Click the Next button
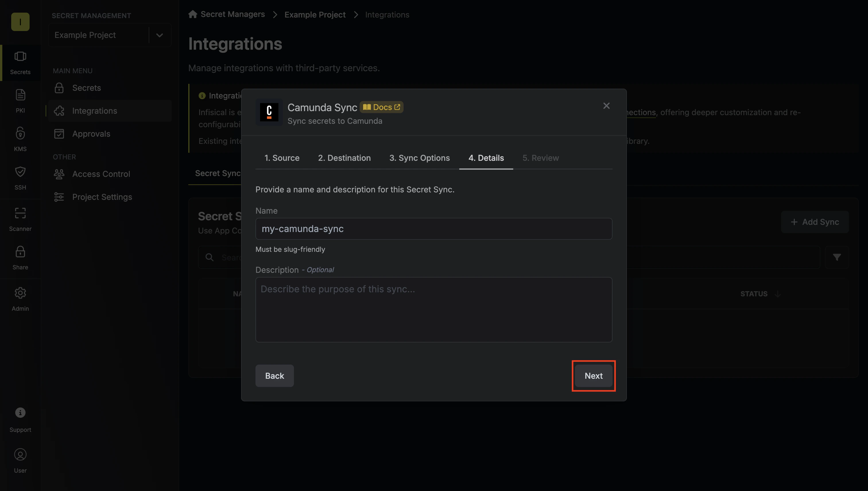868x491 pixels. (594, 376)
